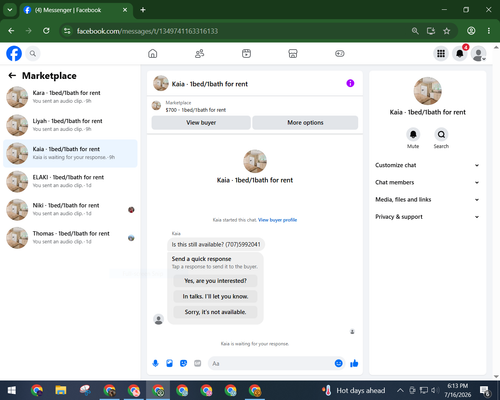Select the Messenger | Facebook browser tab
Image resolution: width=500 pixels, height=400 pixels.
[76, 10]
